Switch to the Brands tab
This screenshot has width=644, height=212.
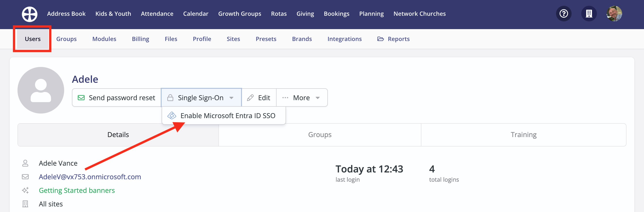(x=302, y=39)
